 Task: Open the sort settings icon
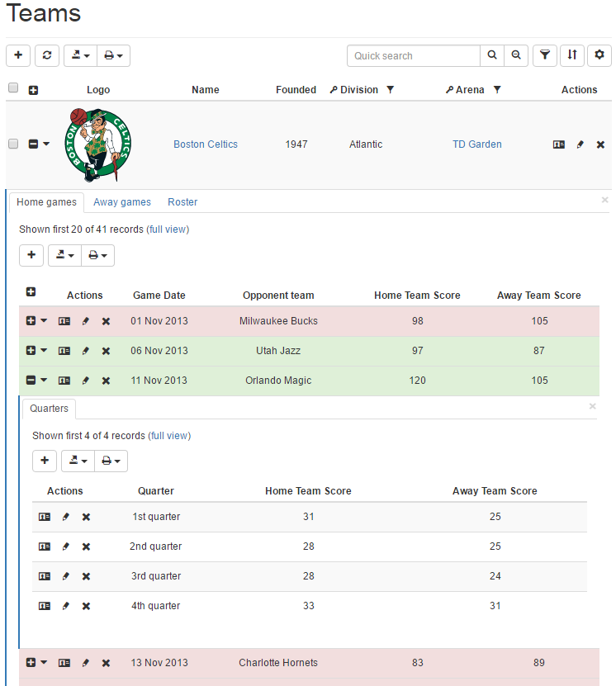point(572,55)
